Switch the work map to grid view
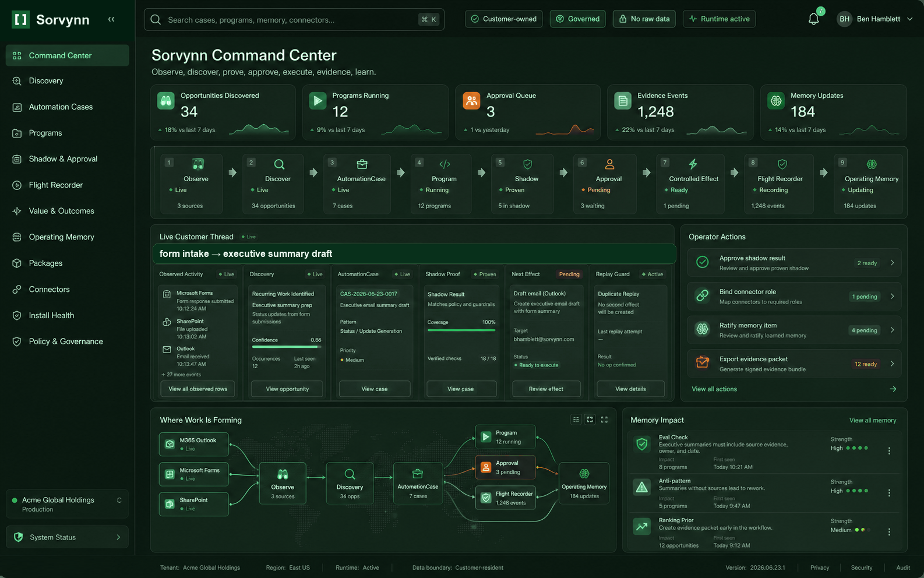This screenshot has width=924, height=578. [576, 420]
